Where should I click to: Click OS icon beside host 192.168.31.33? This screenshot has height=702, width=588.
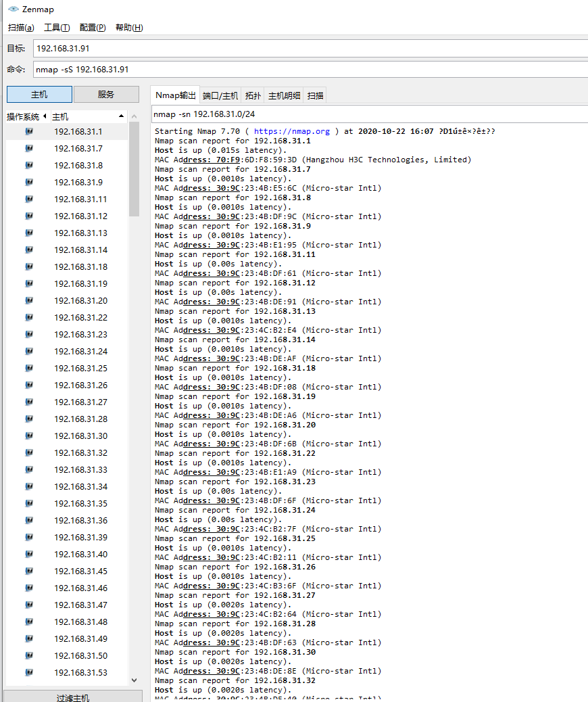click(29, 469)
